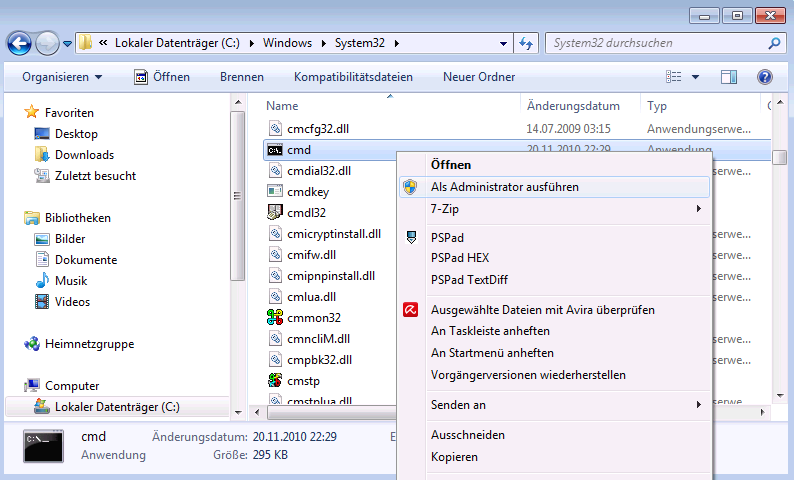Viewport: 794px width, 480px height.
Task: Select Windows in the address bar
Action: (287, 43)
